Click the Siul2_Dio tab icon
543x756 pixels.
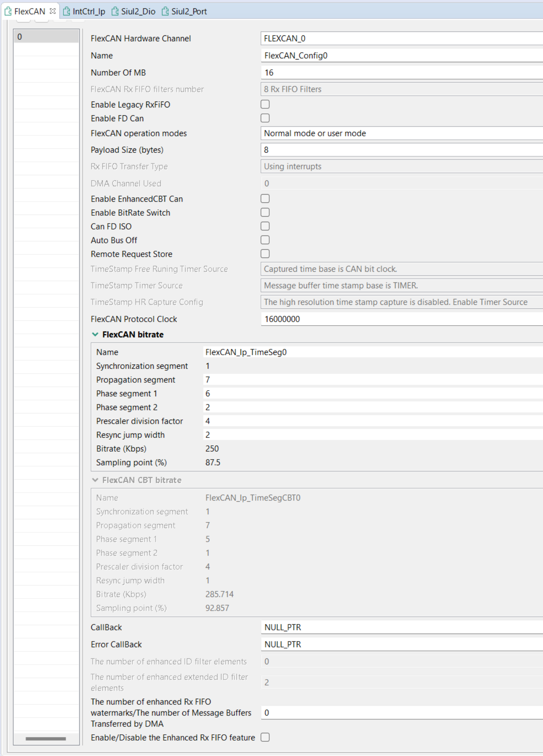[x=115, y=11]
